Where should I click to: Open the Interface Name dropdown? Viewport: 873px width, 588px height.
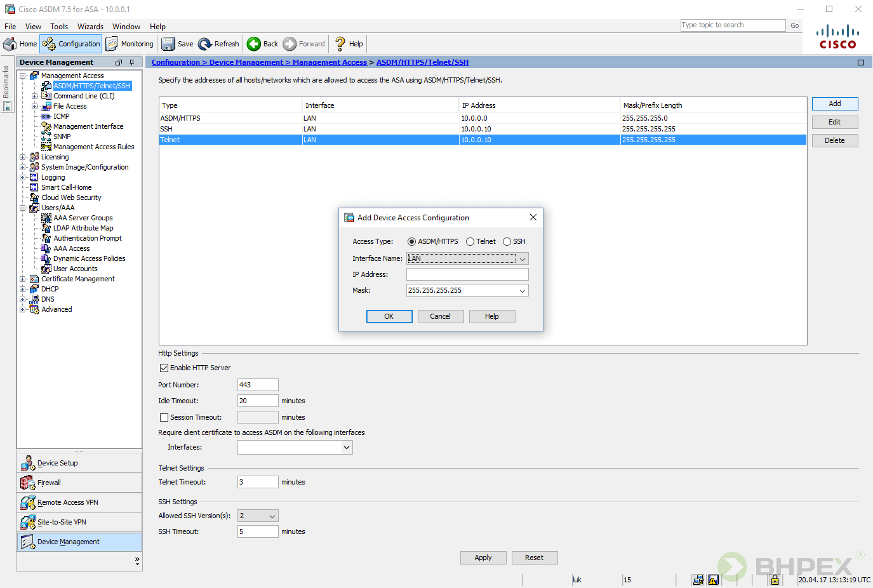tap(523, 258)
